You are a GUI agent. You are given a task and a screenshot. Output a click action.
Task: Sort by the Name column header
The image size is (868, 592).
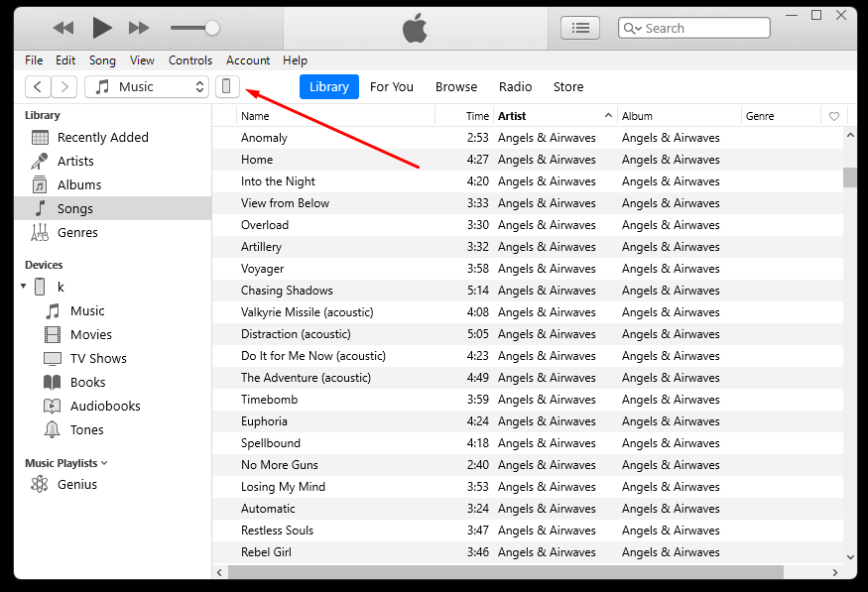336,116
